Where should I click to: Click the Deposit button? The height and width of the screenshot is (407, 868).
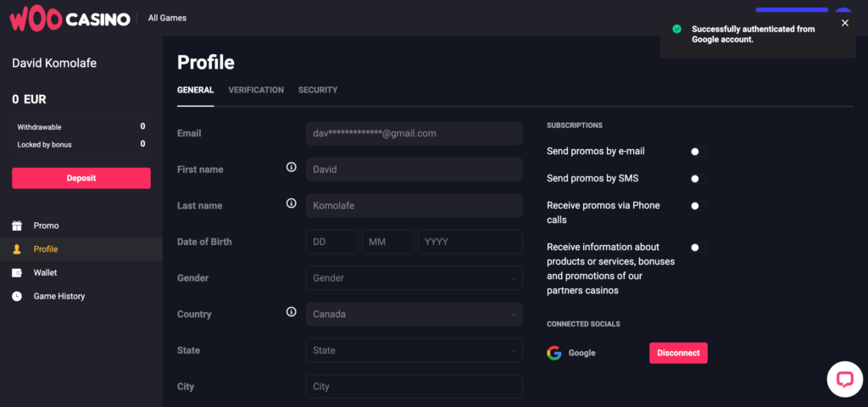pyautogui.click(x=81, y=178)
